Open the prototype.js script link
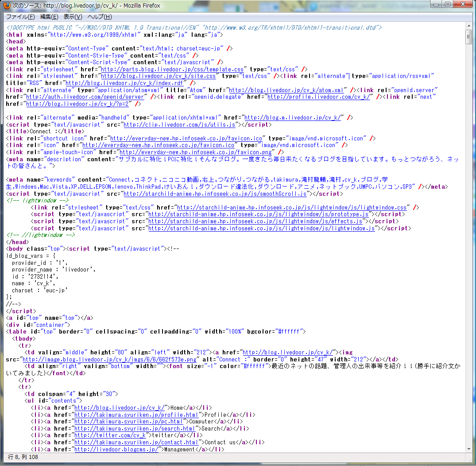 258,214
